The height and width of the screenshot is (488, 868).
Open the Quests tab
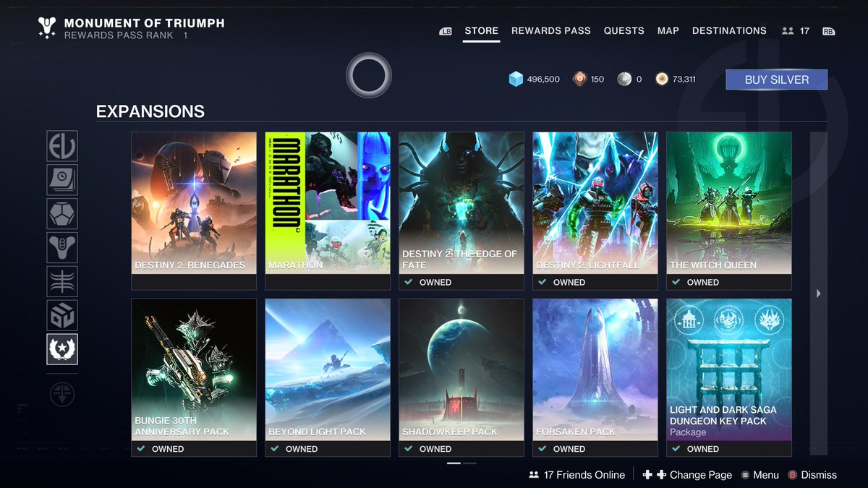click(624, 31)
